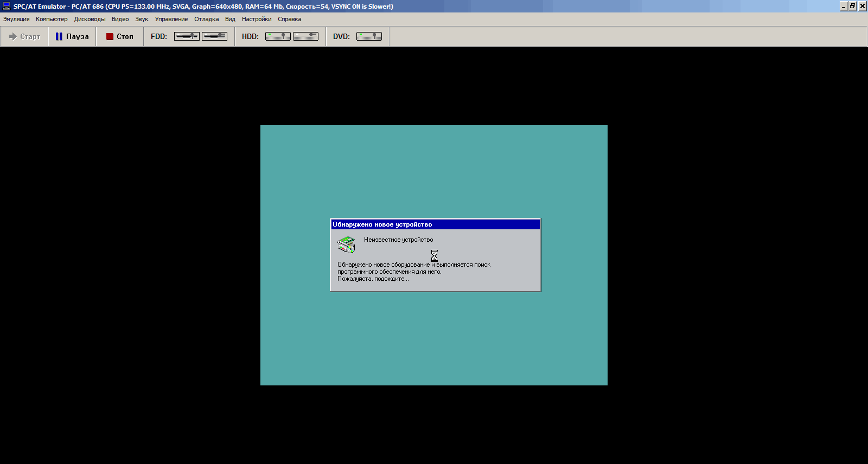Open the Видео menu
This screenshot has width=868, height=464.
(x=120, y=19)
